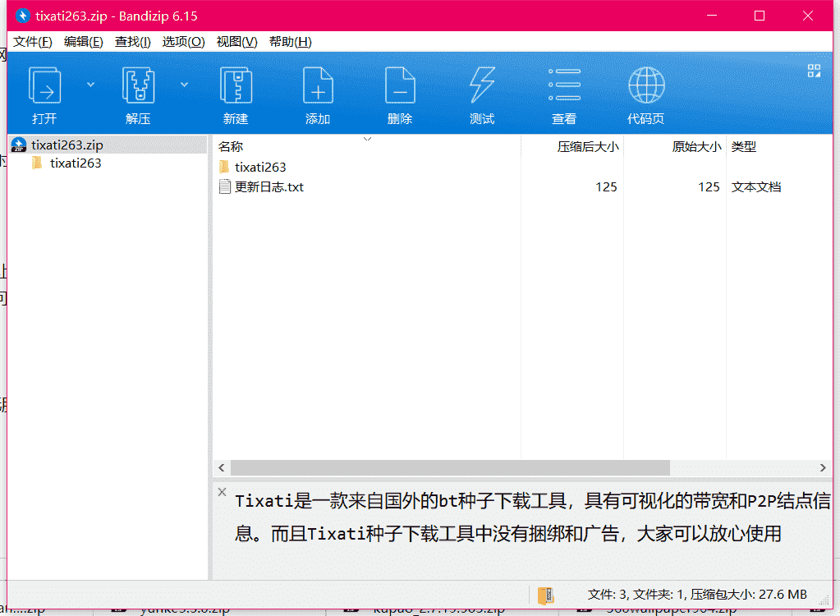This screenshot has width=840, height=616.
Task: Expand the Open (打开) dropdown arrow
Action: [90, 85]
